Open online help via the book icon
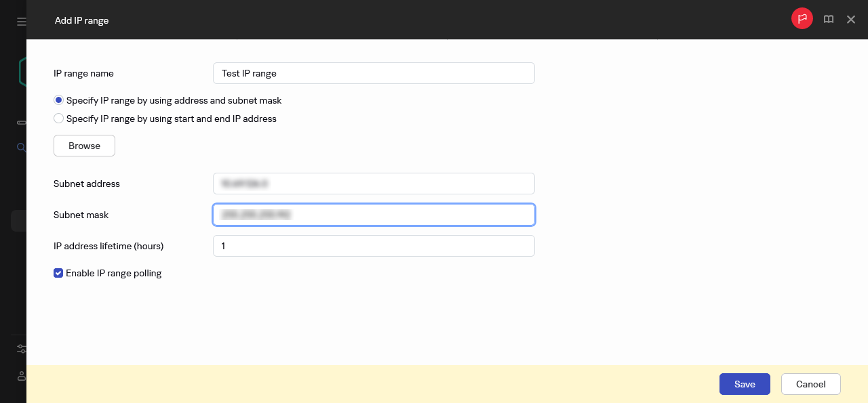 click(x=828, y=19)
